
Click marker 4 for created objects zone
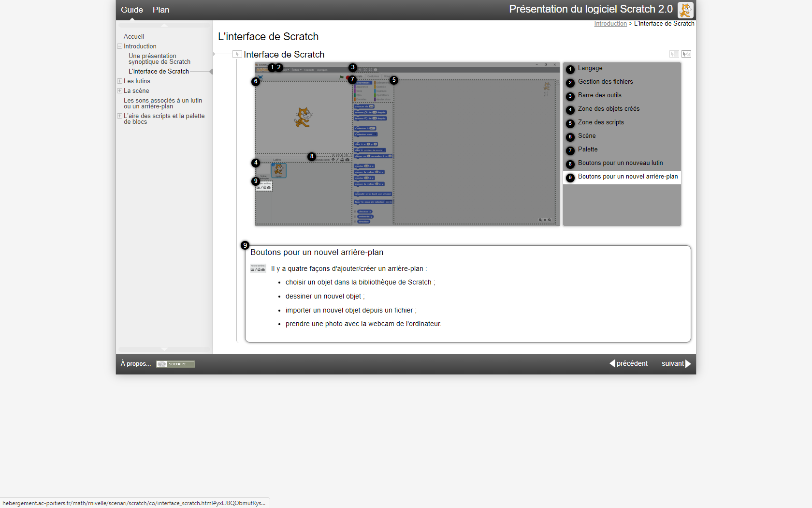(x=256, y=163)
